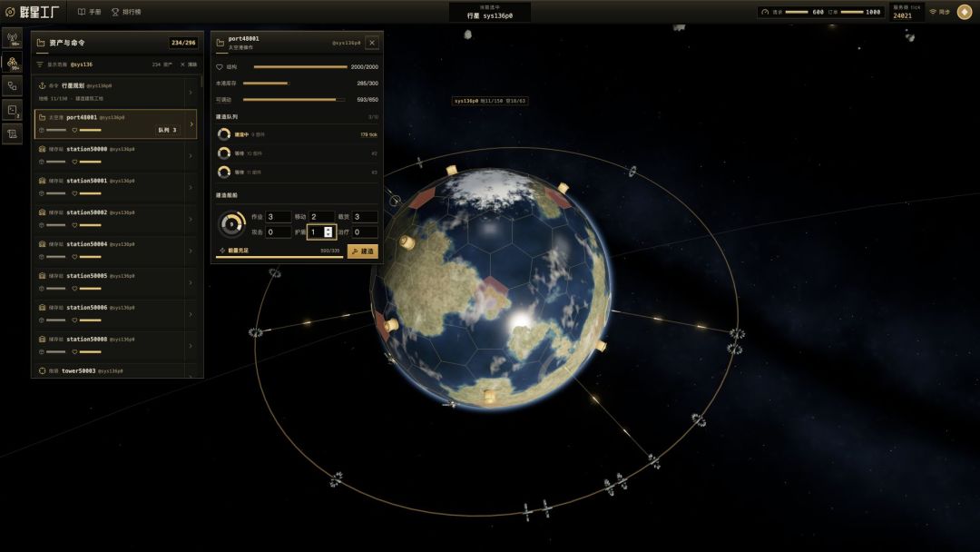Open the console sidebar icon with badge 2
Viewport: 980px width, 552px height.
point(13,110)
